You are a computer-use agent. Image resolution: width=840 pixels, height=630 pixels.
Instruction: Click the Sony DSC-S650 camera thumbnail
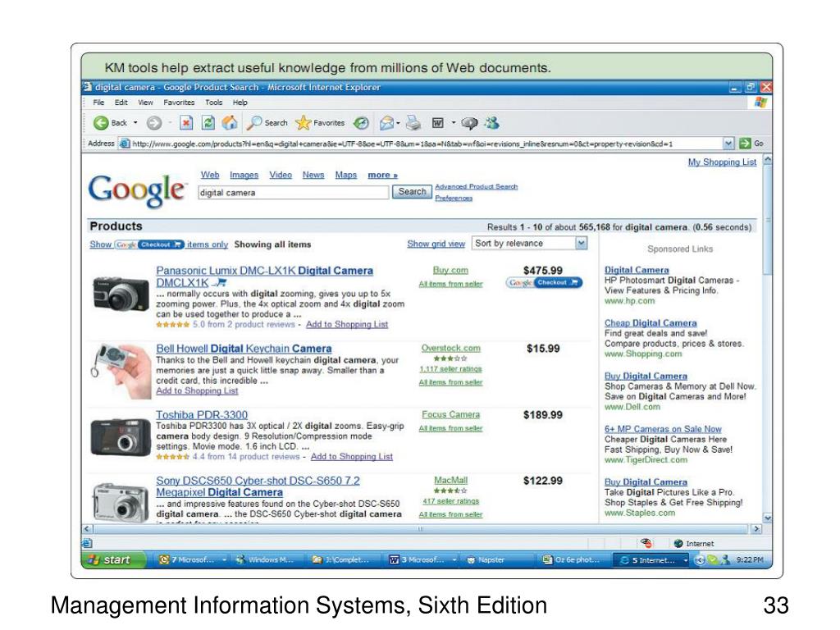(x=121, y=503)
